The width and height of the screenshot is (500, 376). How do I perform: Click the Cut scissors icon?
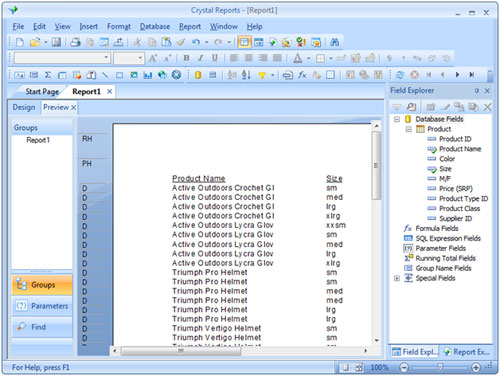click(137, 42)
